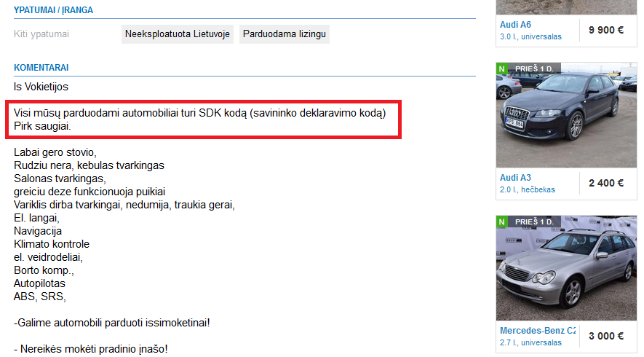Click '2.7 l., universalas' description
This screenshot has height=357, width=644.
click(530, 342)
